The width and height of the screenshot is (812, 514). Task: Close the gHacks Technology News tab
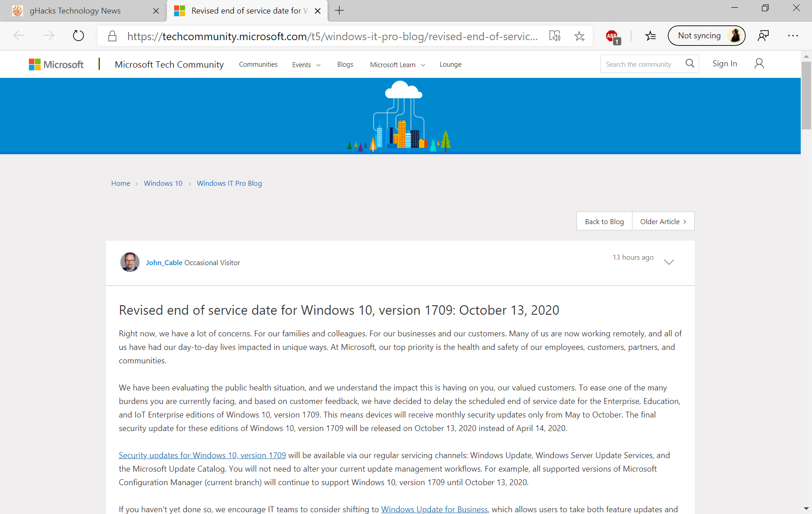tap(156, 11)
